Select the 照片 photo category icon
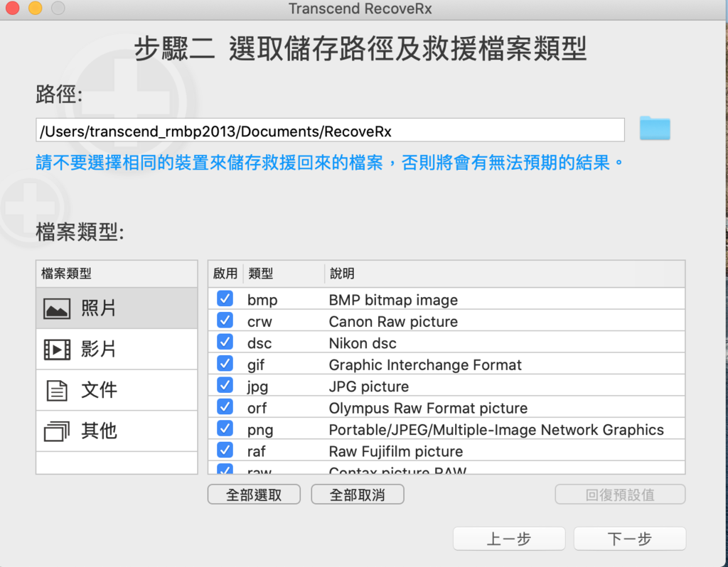The width and height of the screenshot is (728, 567). click(x=57, y=308)
